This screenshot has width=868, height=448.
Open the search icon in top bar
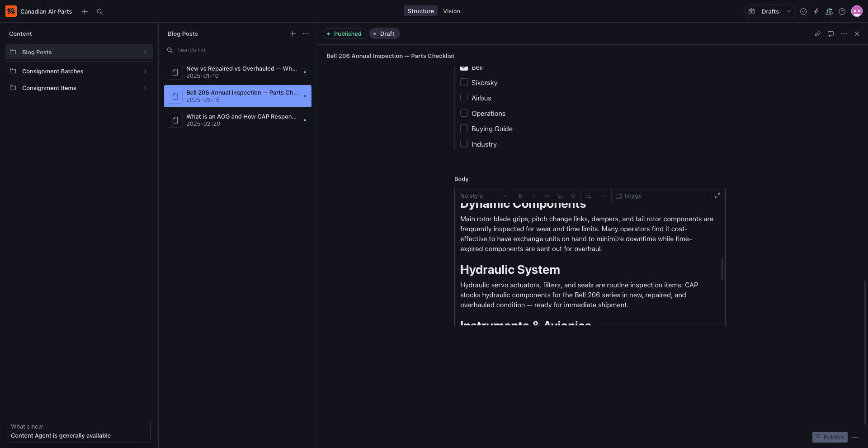[x=100, y=11]
